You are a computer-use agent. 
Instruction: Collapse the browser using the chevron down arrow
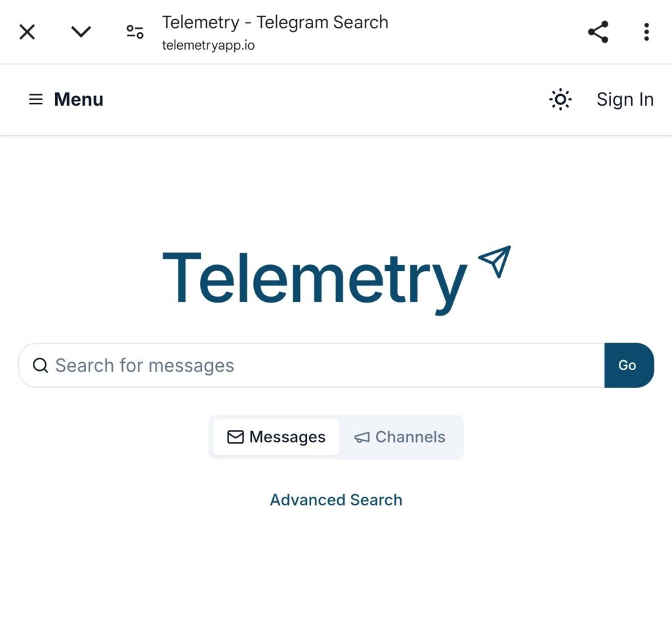click(81, 31)
